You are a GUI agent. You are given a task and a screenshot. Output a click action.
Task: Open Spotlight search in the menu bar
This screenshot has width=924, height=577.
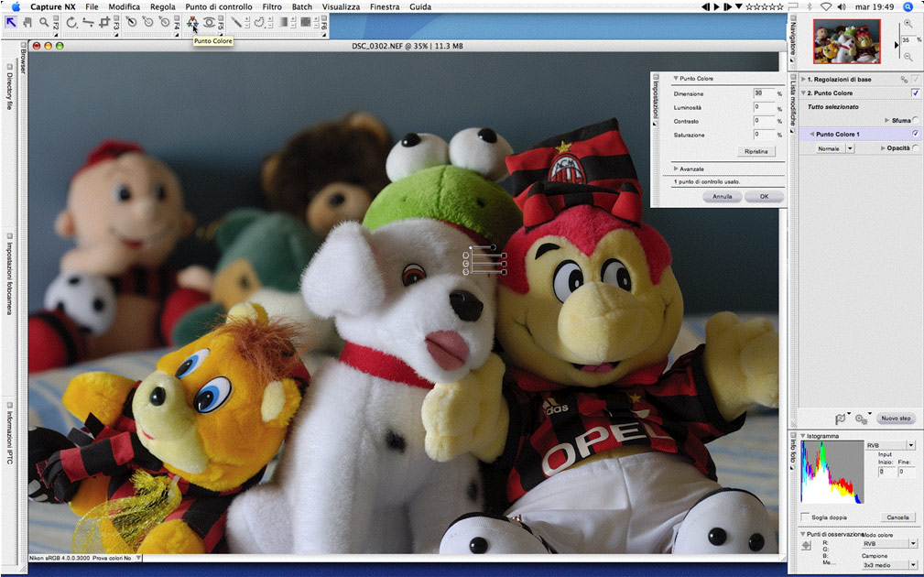908,7
